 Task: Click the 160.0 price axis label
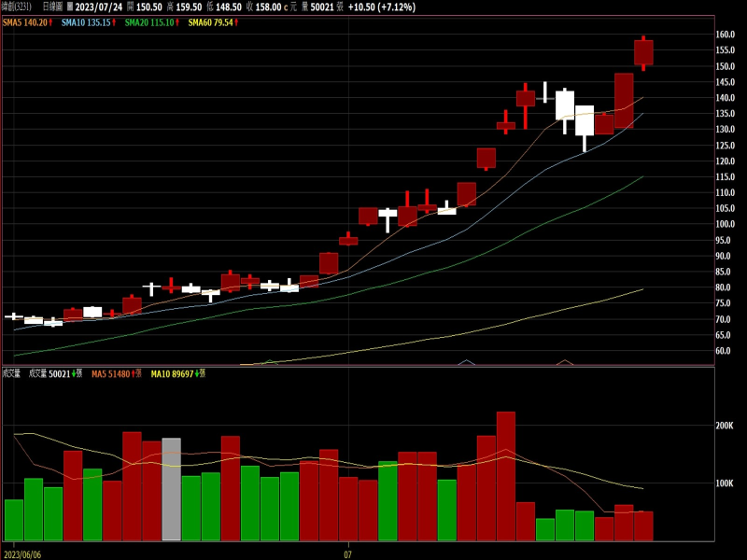(x=726, y=35)
